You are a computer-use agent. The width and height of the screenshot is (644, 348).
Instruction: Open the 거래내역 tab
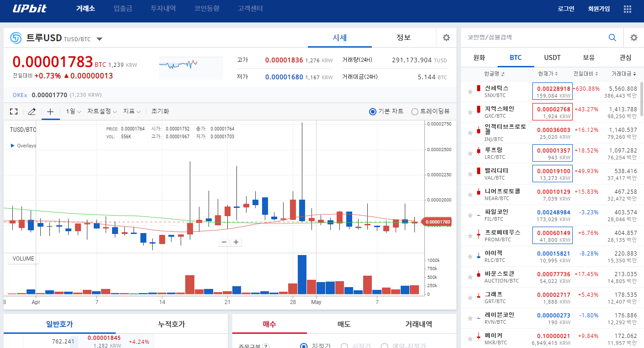[419, 324]
